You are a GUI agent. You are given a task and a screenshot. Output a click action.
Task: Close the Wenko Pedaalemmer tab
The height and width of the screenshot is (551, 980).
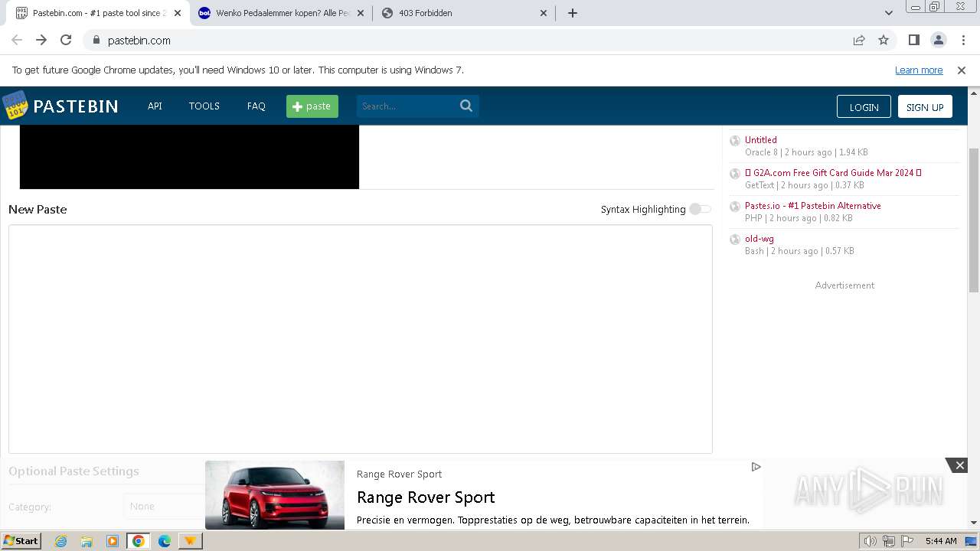pyautogui.click(x=361, y=13)
